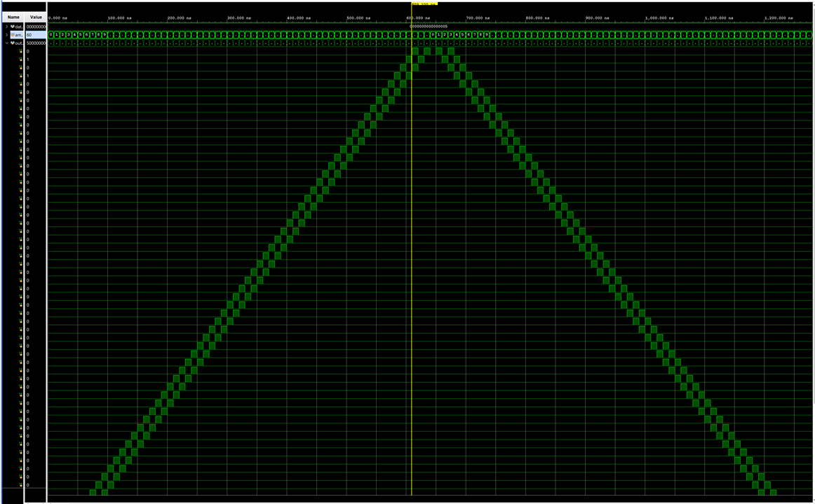Image resolution: width=815 pixels, height=504 pixels.
Task: Select the value cell starting '00000000'
Action: 36,27
